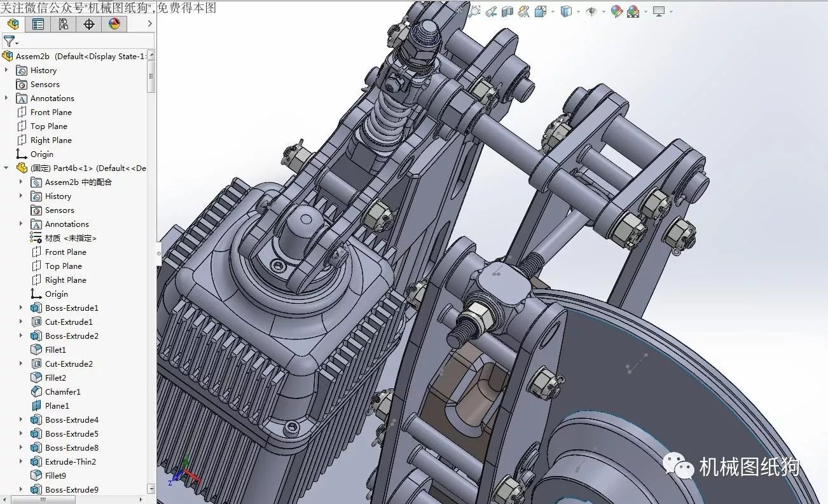Click the Origin icon under Part4b

click(x=36, y=294)
